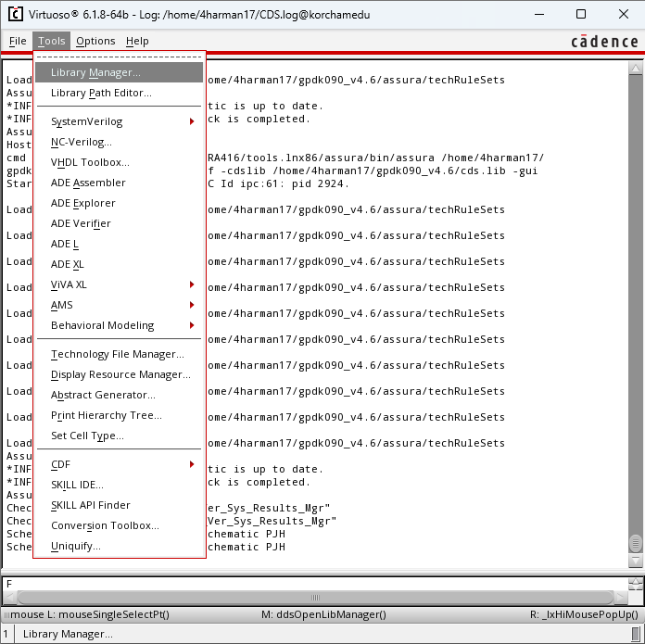The image size is (645, 644).
Task: Expand the ViVA XL submenu
Action: [119, 284]
